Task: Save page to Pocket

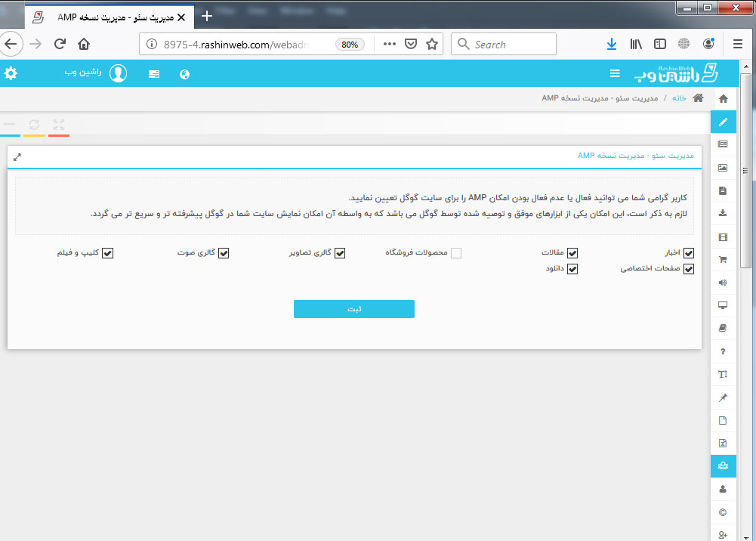Action: click(411, 45)
